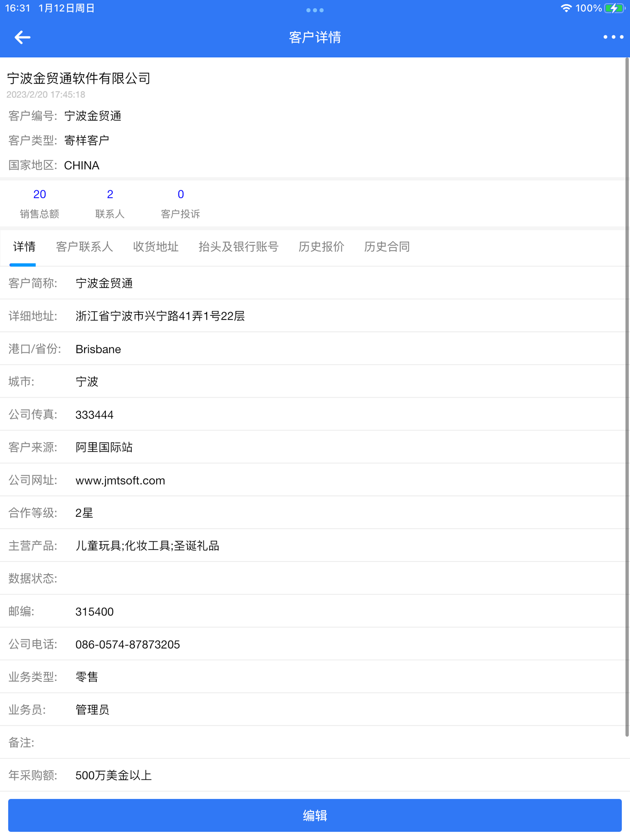Tap the clock 16:31 in status bar
Screen dimensions: 630x840
pyautogui.click(x=18, y=8)
